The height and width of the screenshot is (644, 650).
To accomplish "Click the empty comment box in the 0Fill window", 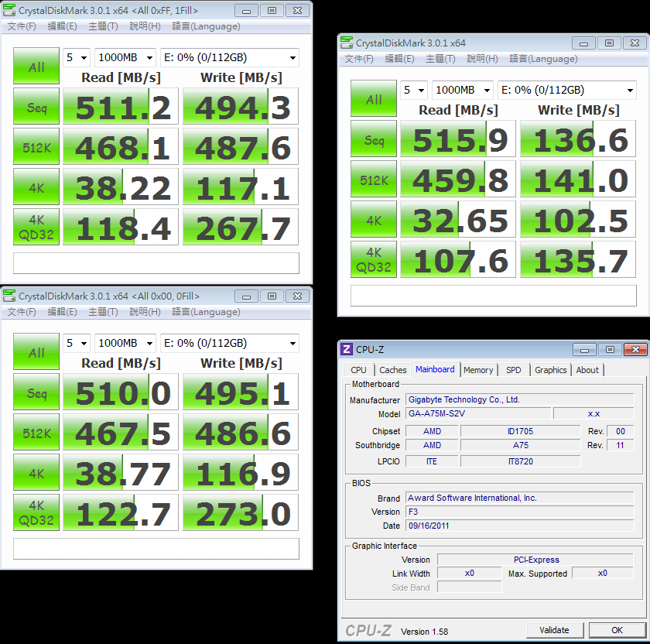I will 156,549.
